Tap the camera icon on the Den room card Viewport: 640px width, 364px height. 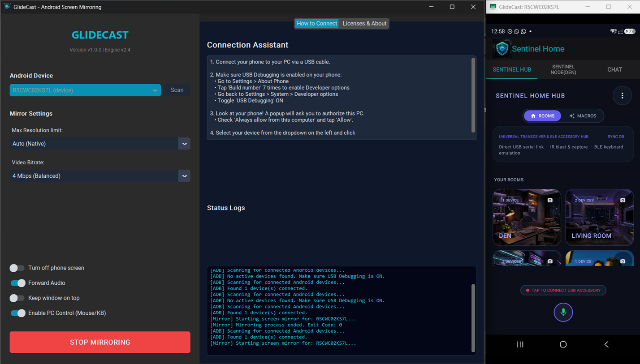point(550,200)
